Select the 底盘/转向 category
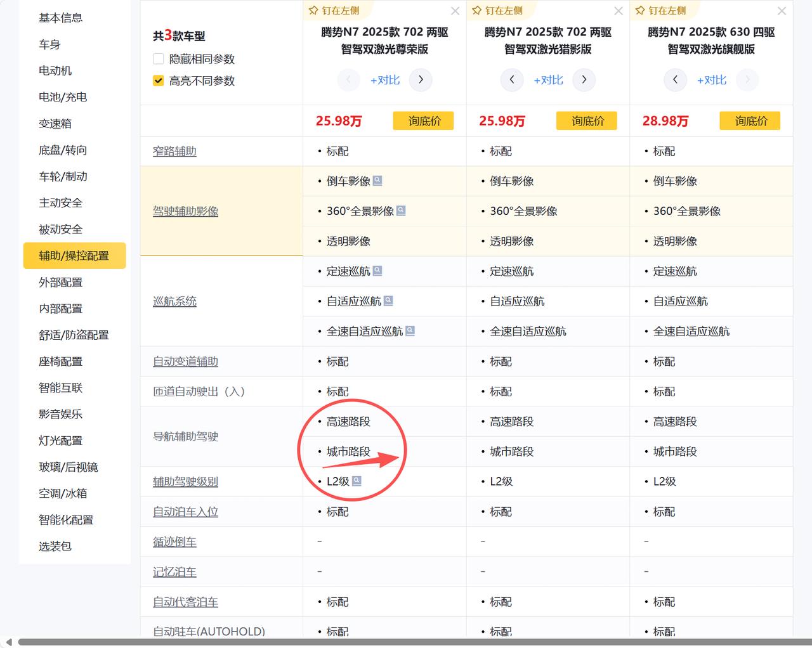Screen dimensions: 812x648 click(x=63, y=150)
